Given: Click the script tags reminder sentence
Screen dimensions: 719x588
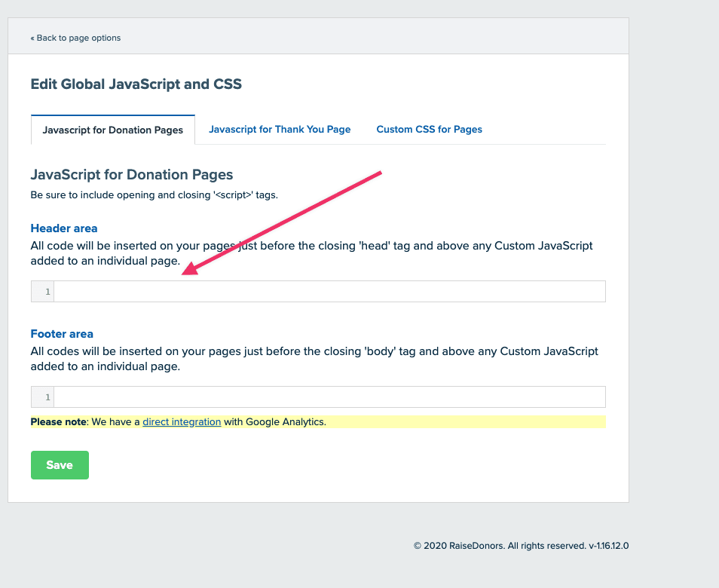Looking at the screenshot, I should click(x=155, y=195).
